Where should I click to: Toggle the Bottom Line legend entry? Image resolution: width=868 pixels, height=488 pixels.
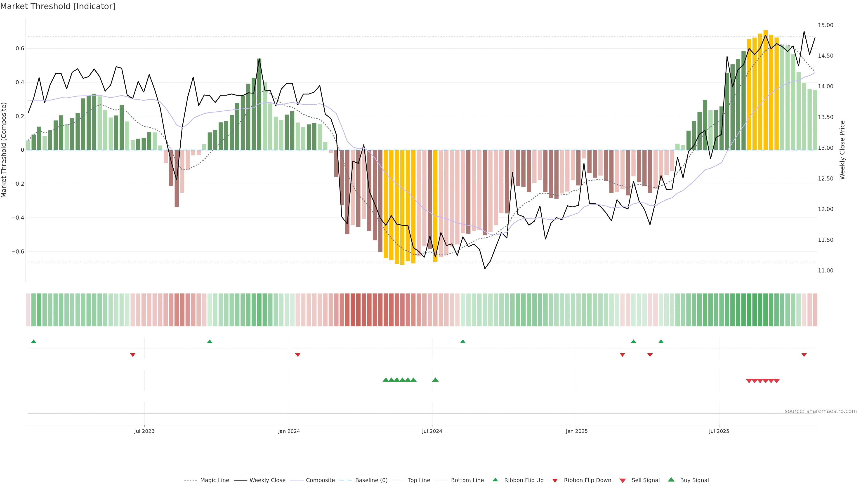467,480
